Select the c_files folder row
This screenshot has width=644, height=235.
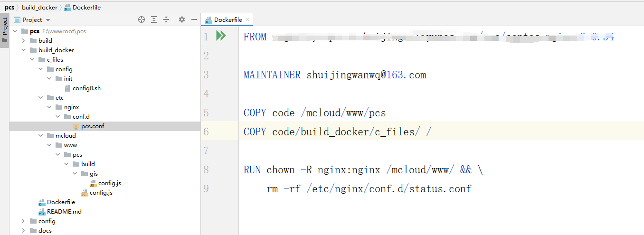pyautogui.click(x=104, y=60)
